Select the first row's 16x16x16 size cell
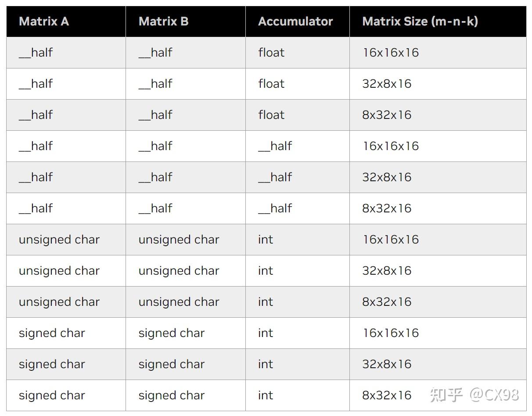 (x=390, y=53)
